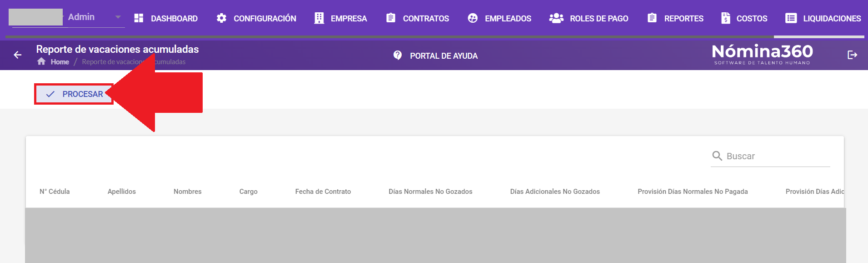Click the Dashboard grid icon

click(x=139, y=18)
